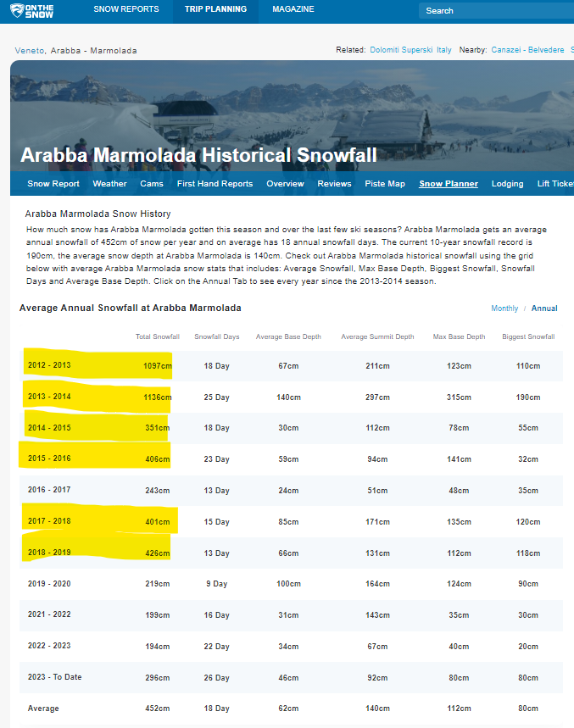Click the 315cm max base depth value
The width and height of the screenshot is (574, 728).
pos(459,397)
